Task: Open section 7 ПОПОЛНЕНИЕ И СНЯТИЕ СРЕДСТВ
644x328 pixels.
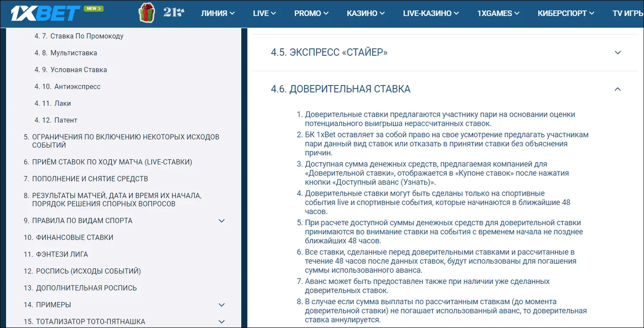Action: pyautogui.click(x=86, y=179)
